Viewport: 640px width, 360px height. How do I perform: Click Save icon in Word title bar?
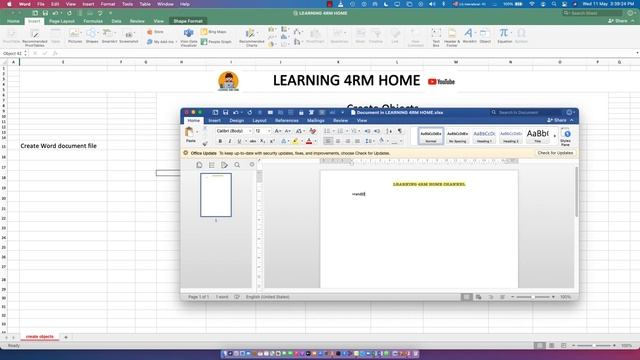225,112
